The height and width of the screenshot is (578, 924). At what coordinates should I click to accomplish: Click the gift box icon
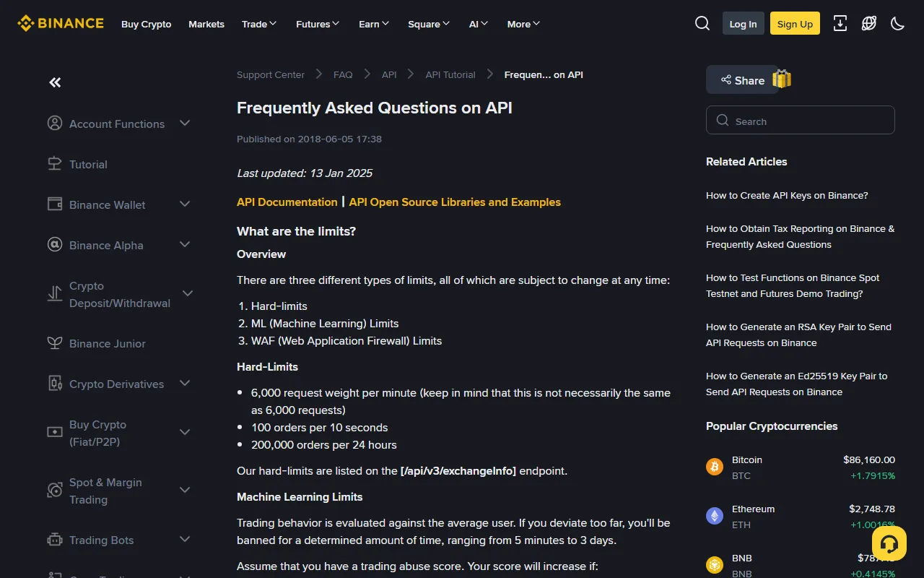click(x=782, y=79)
